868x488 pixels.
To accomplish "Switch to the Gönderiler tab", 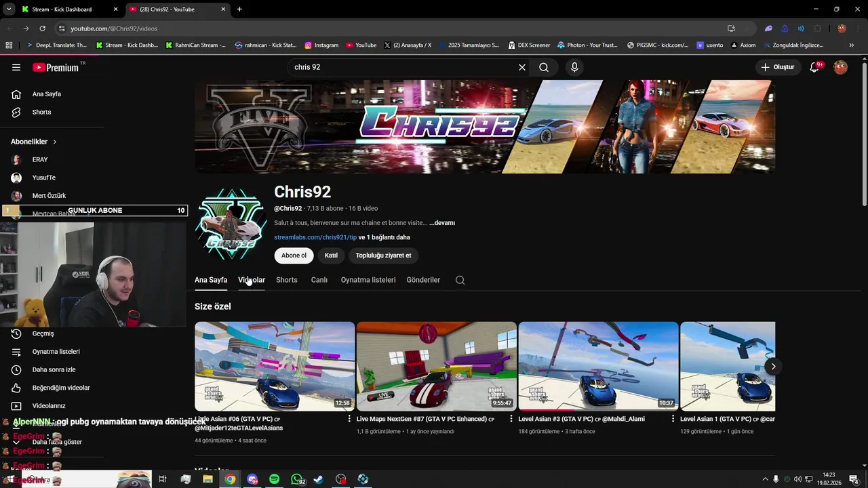I will 423,280.
